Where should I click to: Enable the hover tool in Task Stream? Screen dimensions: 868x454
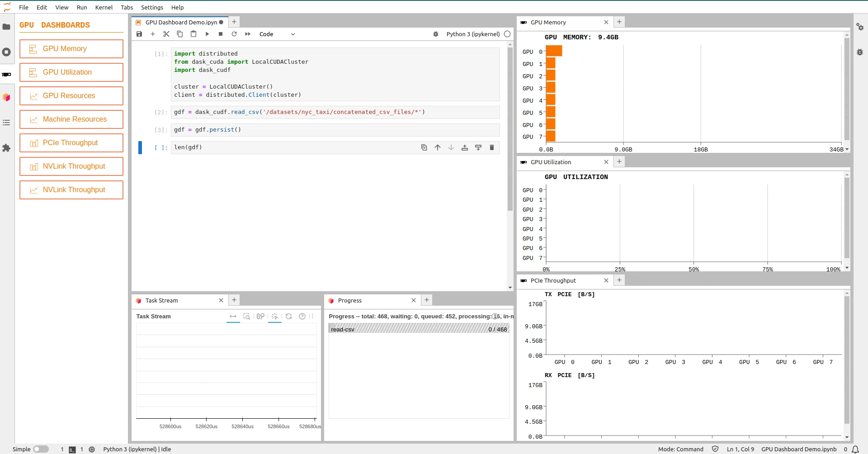pos(274,317)
